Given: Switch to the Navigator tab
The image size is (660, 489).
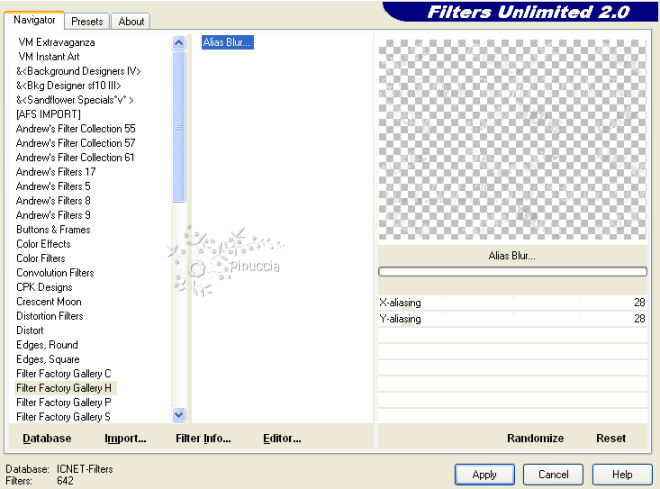Looking at the screenshot, I should click(34, 20).
